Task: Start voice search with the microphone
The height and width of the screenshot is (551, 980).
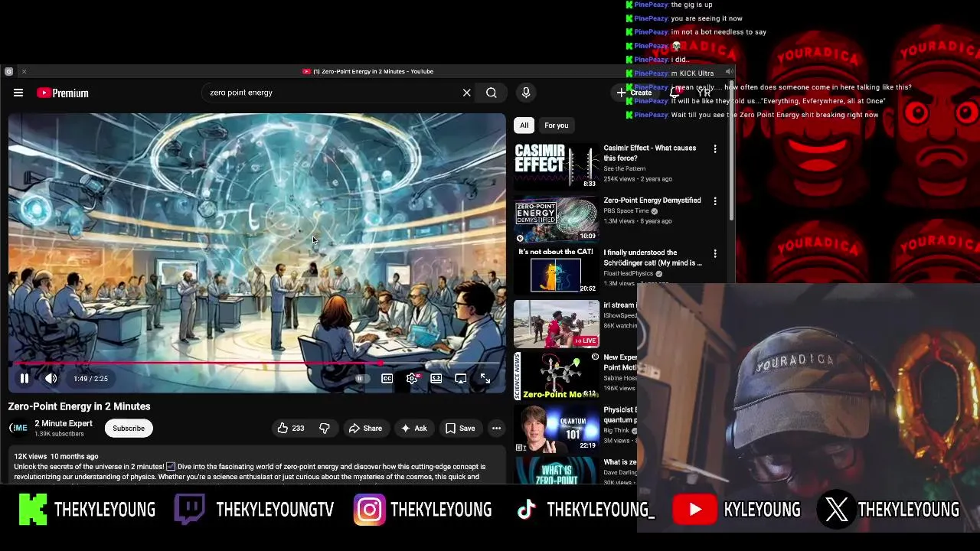Action: 526,93
